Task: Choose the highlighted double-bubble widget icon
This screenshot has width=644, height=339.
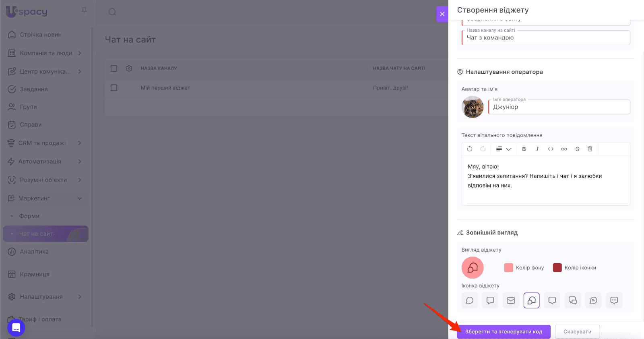Action: (x=531, y=300)
